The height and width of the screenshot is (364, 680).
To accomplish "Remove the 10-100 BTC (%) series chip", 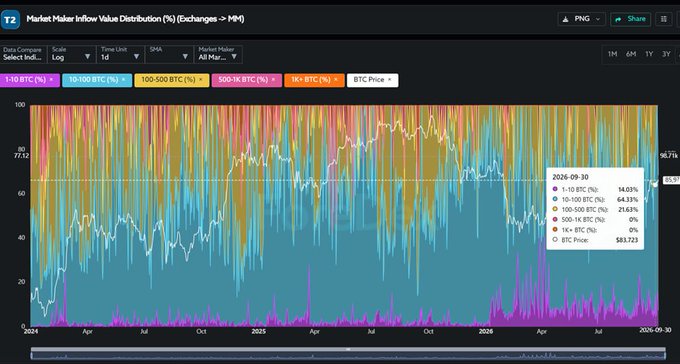I will click(123, 80).
